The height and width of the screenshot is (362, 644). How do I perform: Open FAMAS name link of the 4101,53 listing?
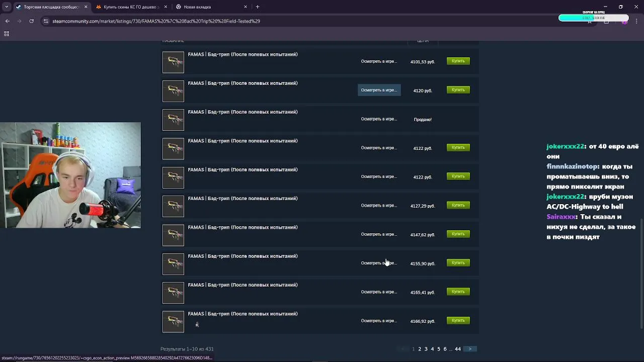(243, 54)
